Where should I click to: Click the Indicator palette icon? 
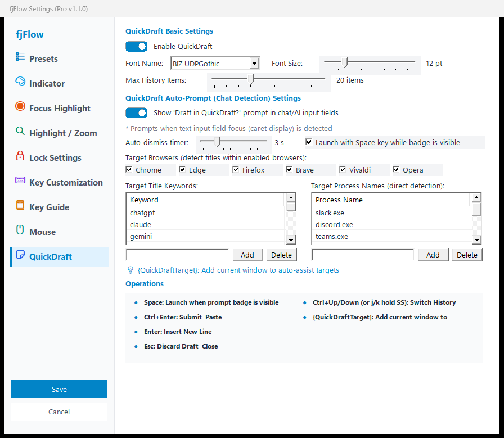point(20,82)
